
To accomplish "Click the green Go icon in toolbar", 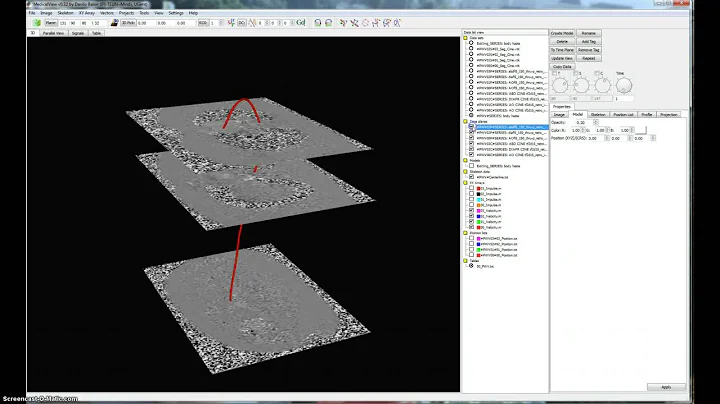I will [x=301, y=22].
